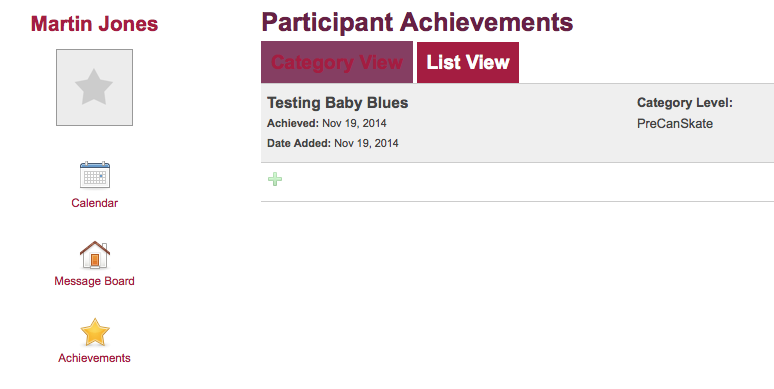Click the Date Added Nov 19, 2014 line

pyautogui.click(x=333, y=143)
